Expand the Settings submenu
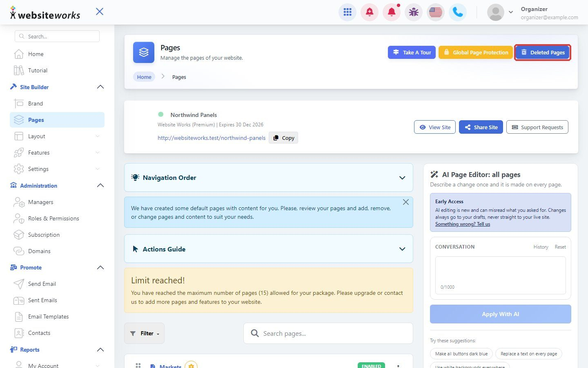Screen dimensions: 588x368 (57, 169)
